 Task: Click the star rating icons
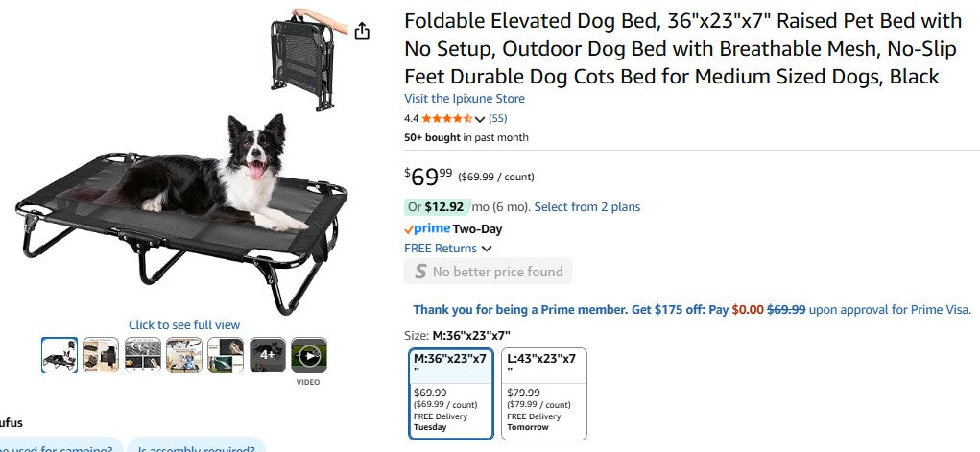(446, 119)
